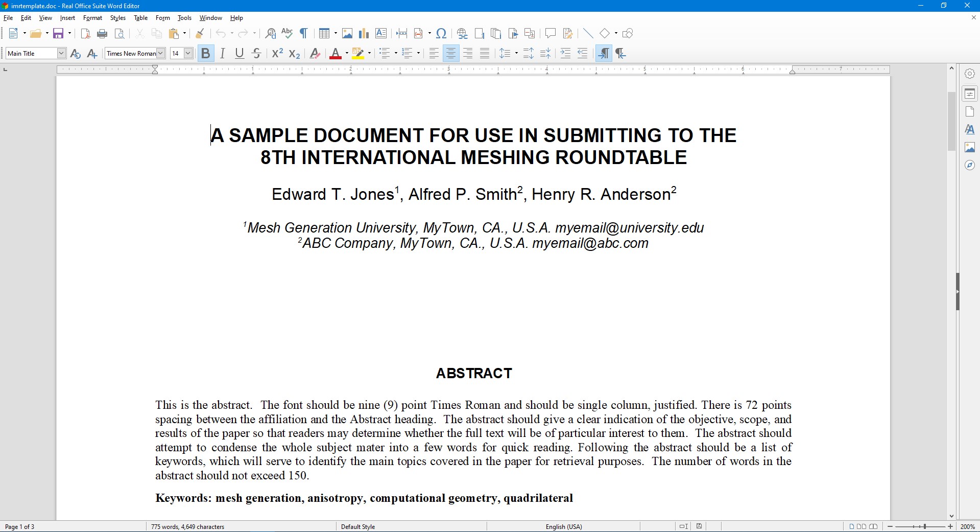
Task: Toggle formatting marks pilcrow
Action: click(x=304, y=34)
